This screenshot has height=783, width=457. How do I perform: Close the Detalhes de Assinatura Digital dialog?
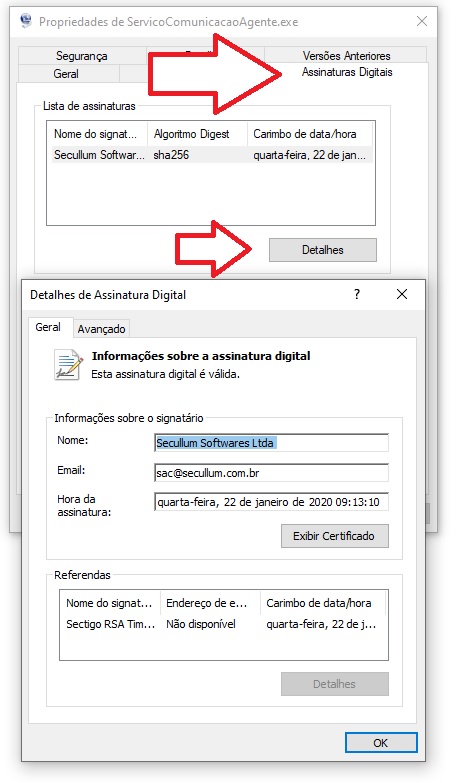click(x=402, y=294)
